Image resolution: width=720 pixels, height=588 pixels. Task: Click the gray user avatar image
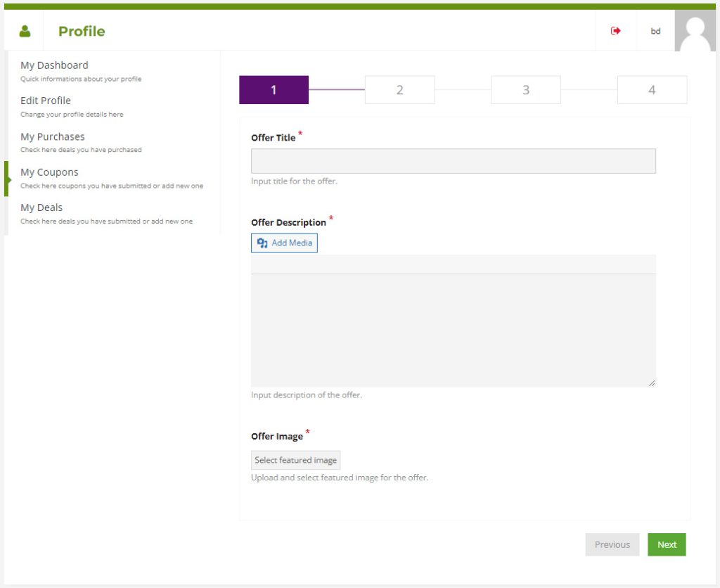696,31
